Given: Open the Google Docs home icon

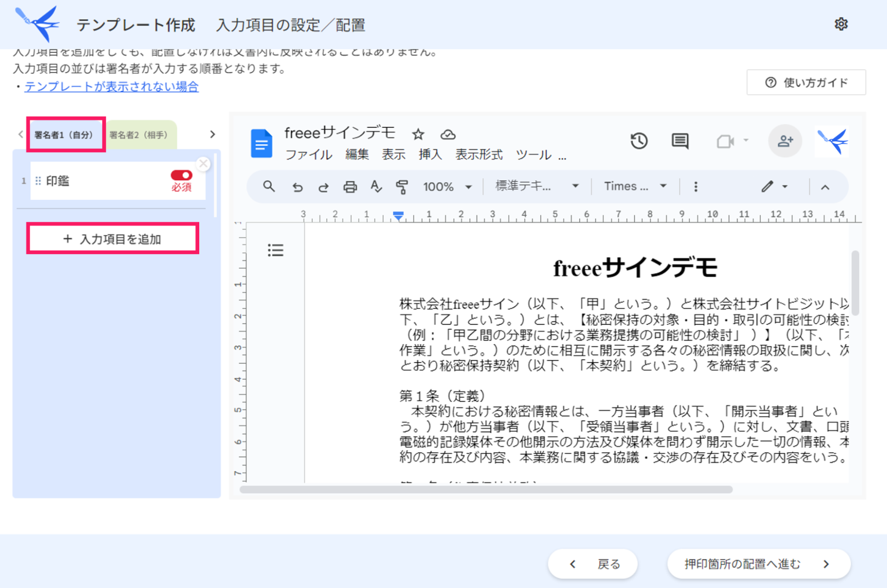Looking at the screenshot, I should 261,143.
